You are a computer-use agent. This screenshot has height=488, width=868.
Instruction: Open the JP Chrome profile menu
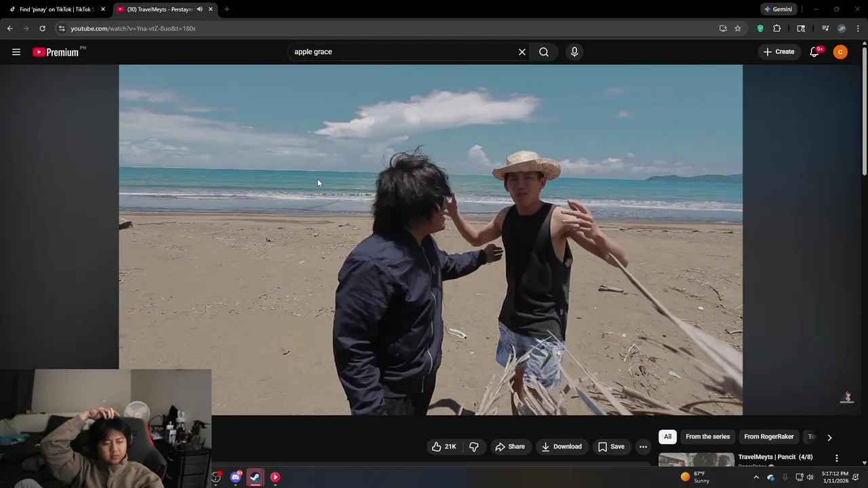click(842, 28)
